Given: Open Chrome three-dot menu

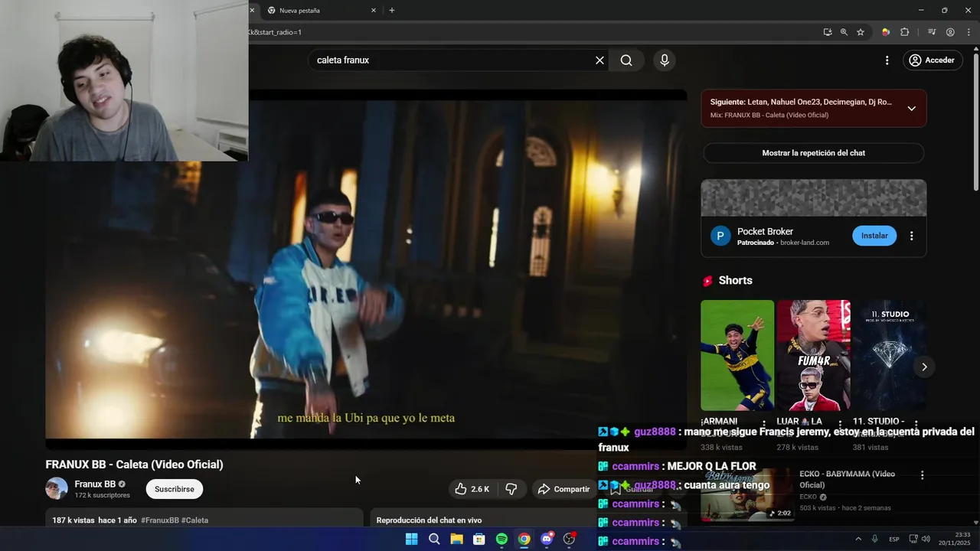Looking at the screenshot, I should point(969,32).
